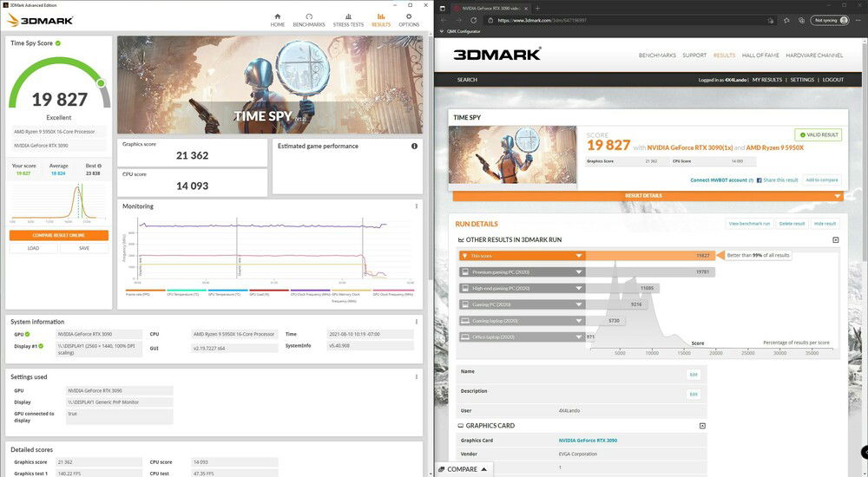This screenshot has height=477, width=868.
Task: Open High-end gaming PC (2020) dropdown
Action: [578, 288]
